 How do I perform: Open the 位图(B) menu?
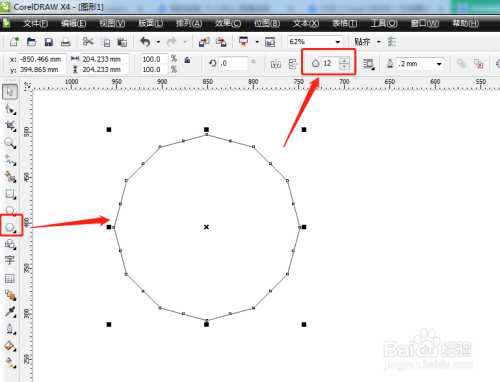coord(267,23)
